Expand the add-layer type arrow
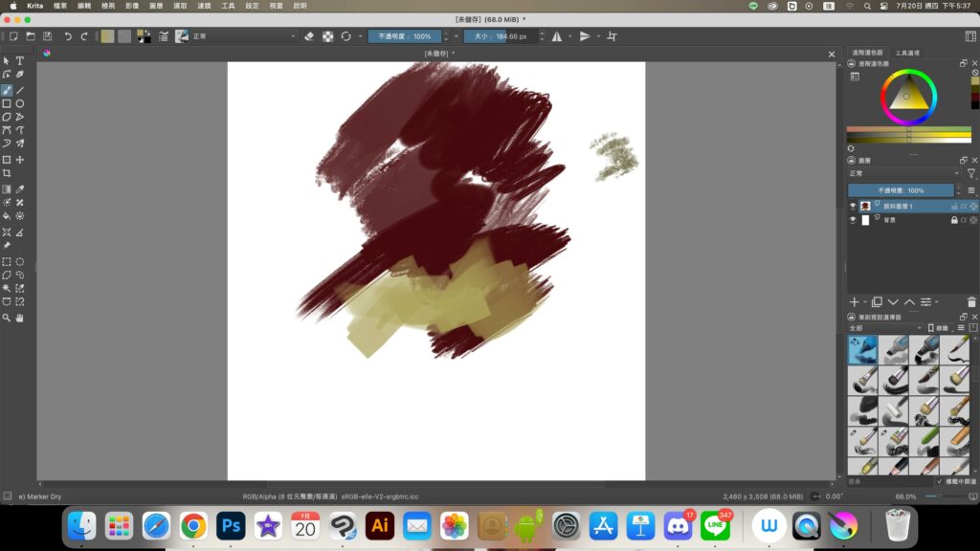The width and height of the screenshot is (980, 551). pos(865,302)
